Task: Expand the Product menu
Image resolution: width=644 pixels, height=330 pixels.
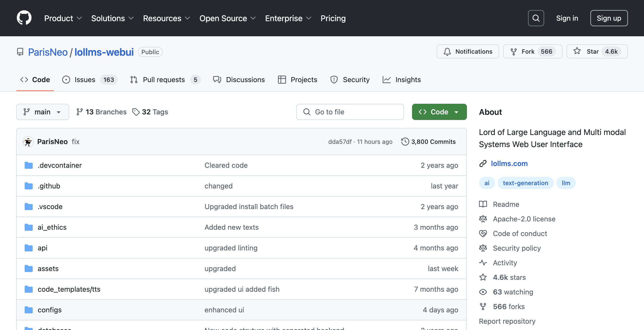Action: point(63,18)
